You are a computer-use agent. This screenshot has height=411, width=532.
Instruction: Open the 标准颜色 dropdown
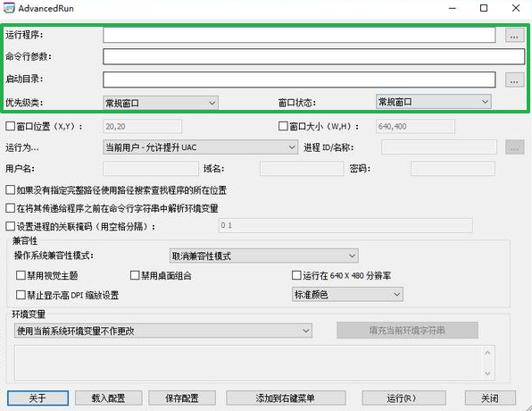347,295
